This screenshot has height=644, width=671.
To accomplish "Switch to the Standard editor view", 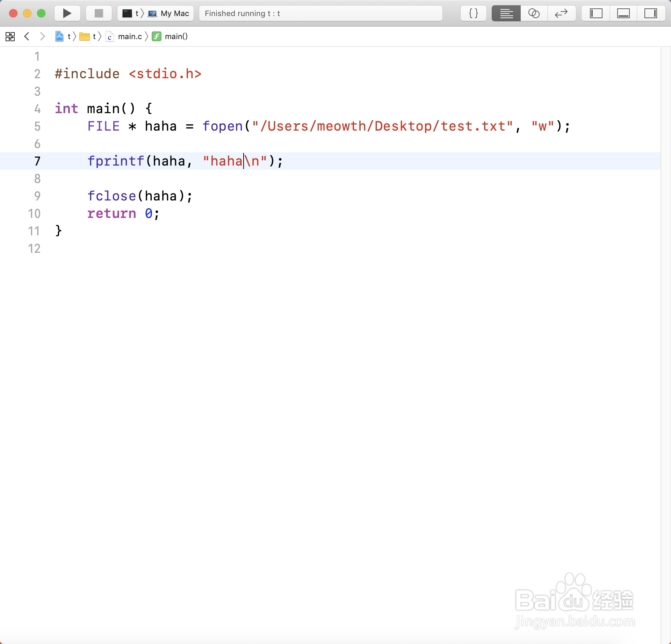I will pyautogui.click(x=506, y=13).
